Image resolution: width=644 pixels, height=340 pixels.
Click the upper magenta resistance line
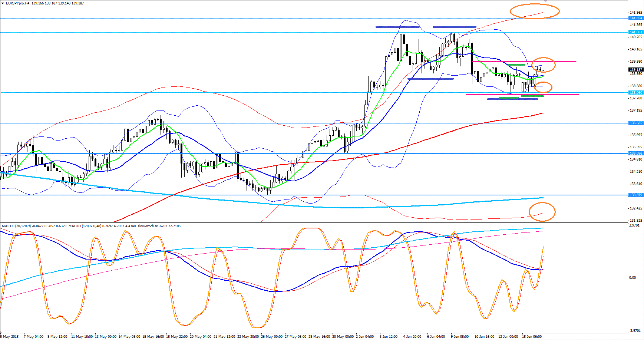564,62
